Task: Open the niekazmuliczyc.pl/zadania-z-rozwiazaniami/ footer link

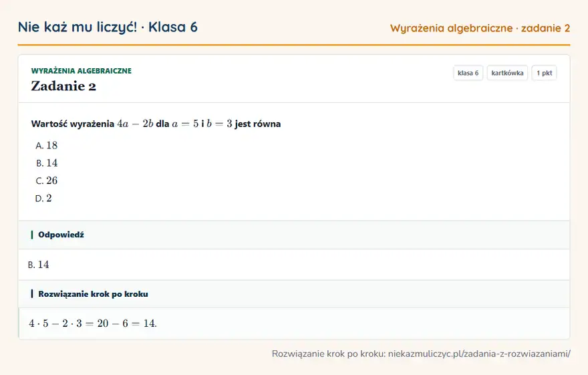Action: pyautogui.click(x=479, y=354)
